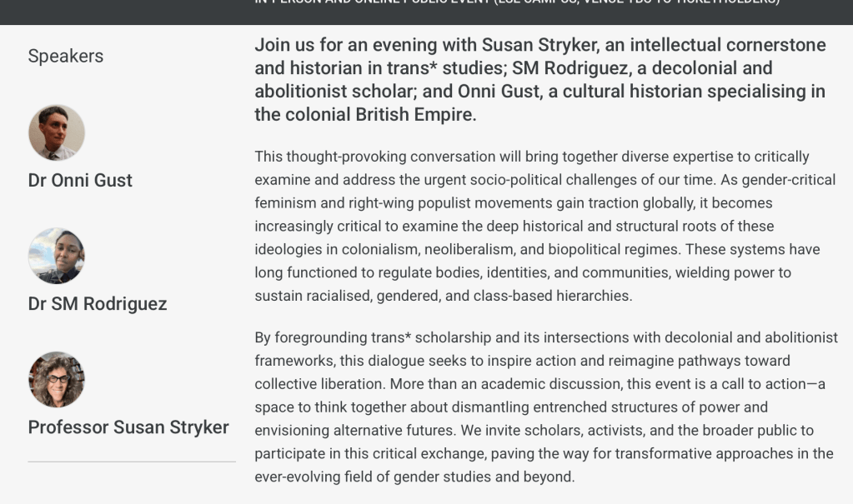Open the Dr SM Rodriguez name link
853x504 pixels.
coord(98,304)
